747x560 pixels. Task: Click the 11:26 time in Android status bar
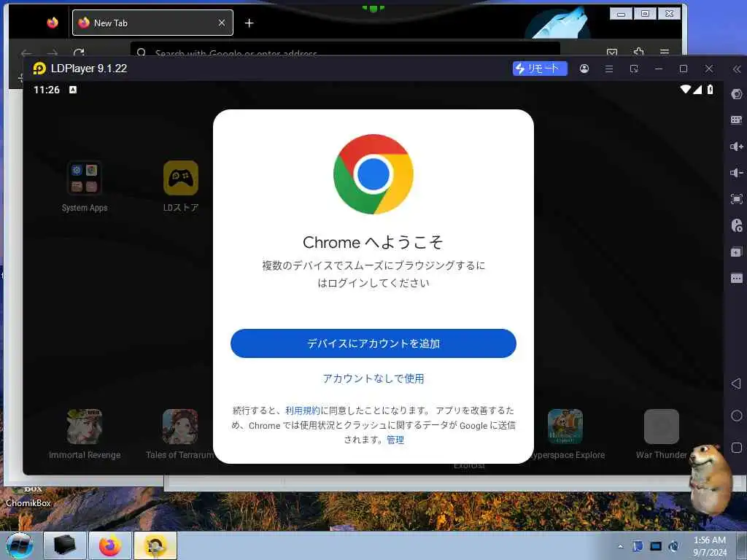(x=47, y=90)
